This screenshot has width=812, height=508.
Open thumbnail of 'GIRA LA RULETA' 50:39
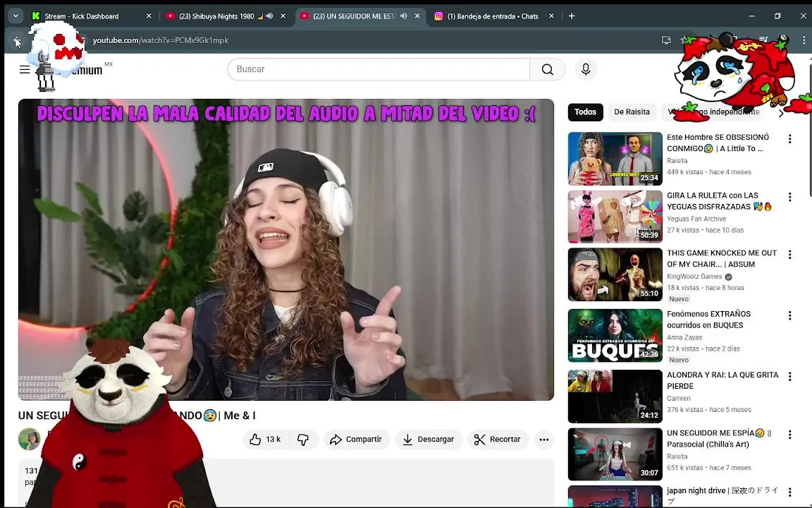pos(615,217)
